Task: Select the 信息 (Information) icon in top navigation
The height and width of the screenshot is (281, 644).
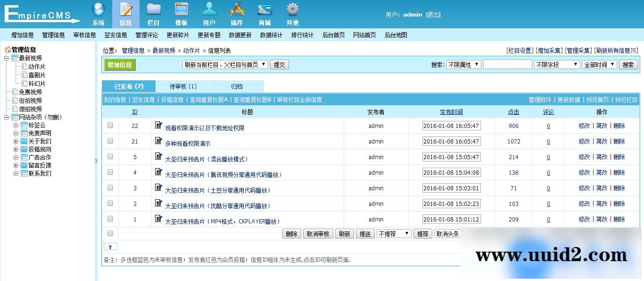Action: point(126,12)
